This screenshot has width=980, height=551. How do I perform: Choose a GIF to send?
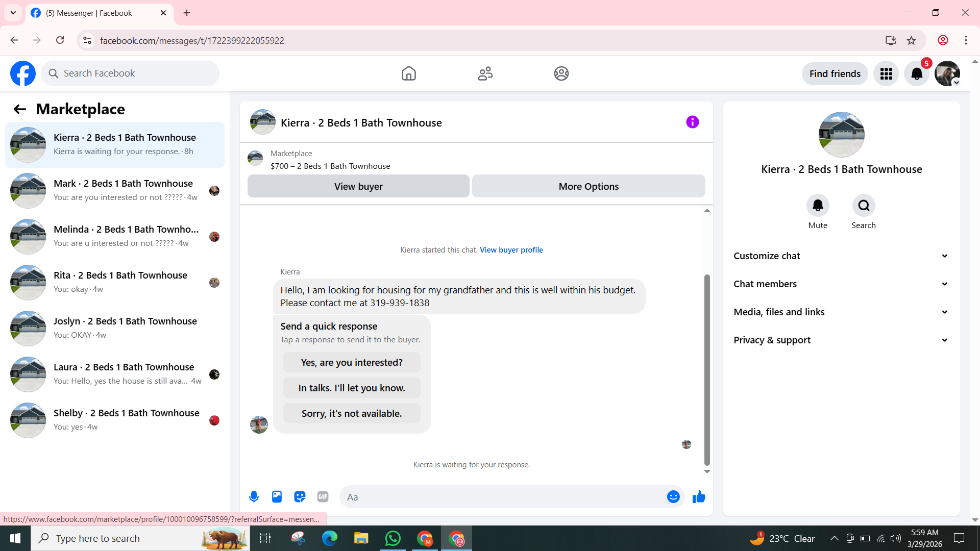click(x=323, y=497)
